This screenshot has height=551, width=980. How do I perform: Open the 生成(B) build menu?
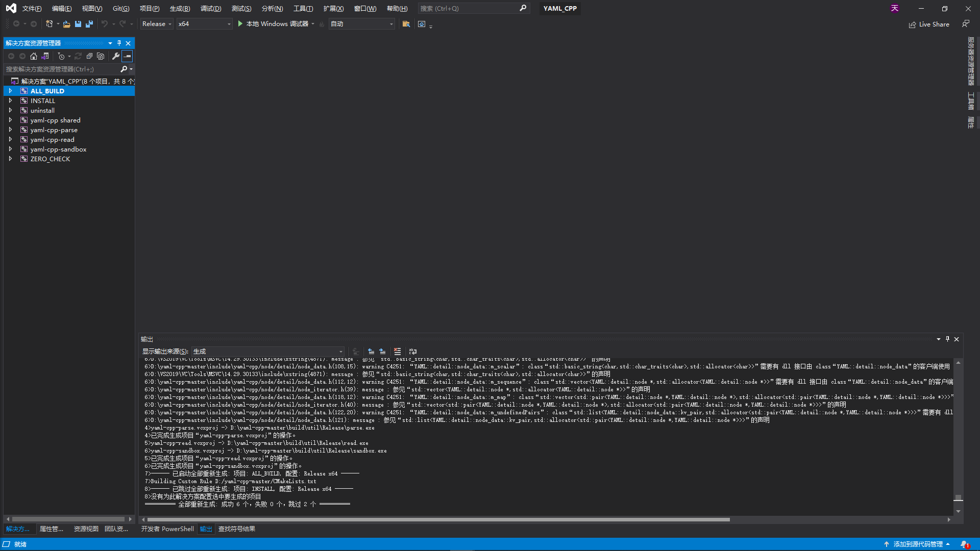point(180,9)
